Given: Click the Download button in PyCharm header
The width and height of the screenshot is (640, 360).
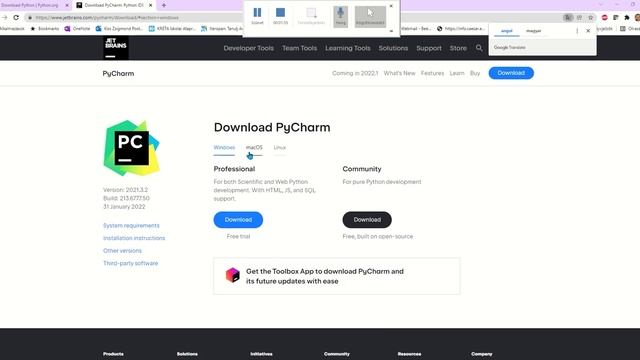Looking at the screenshot, I should [x=511, y=73].
